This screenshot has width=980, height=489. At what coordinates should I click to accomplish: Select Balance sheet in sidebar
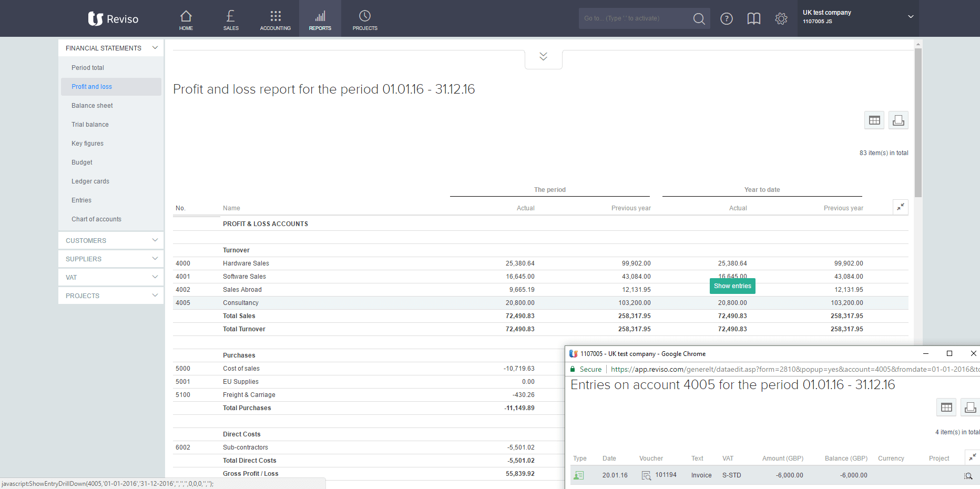pyautogui.click(x=92, y=106)
